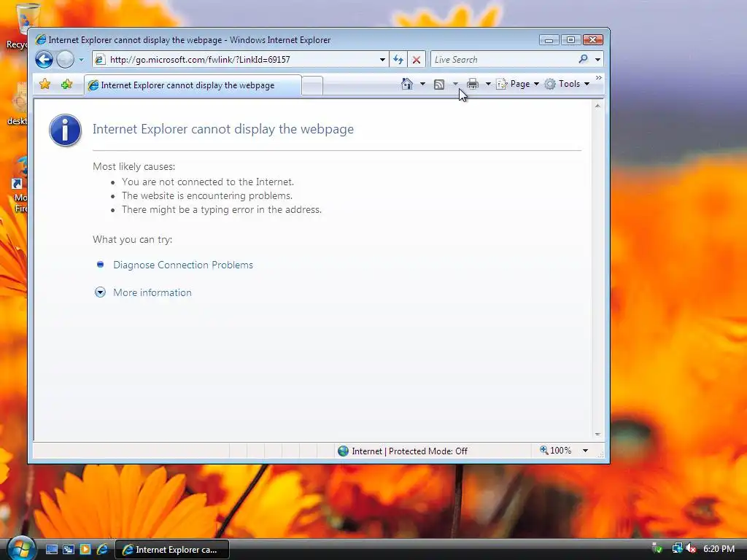Click the 100% zoom level button
The width and height of the screenshot is (747, 560).
click(x=555, y=450)
